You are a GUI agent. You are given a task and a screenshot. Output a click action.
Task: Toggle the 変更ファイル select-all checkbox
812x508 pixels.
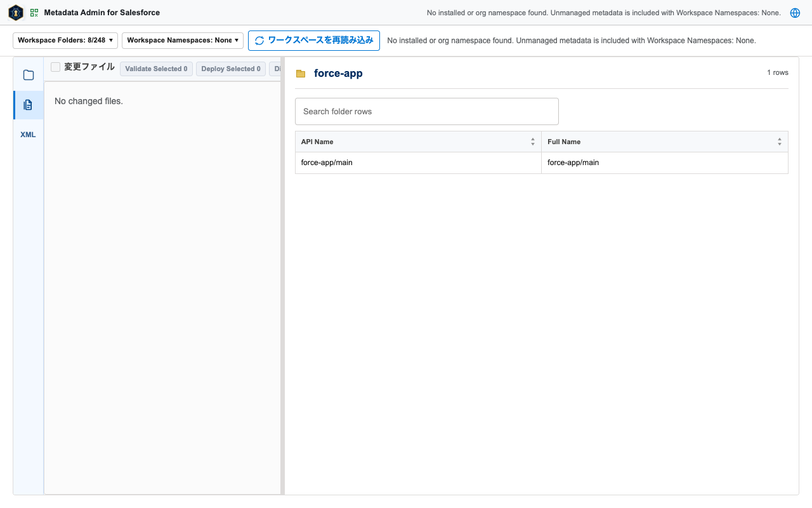[x=55, y=67]
